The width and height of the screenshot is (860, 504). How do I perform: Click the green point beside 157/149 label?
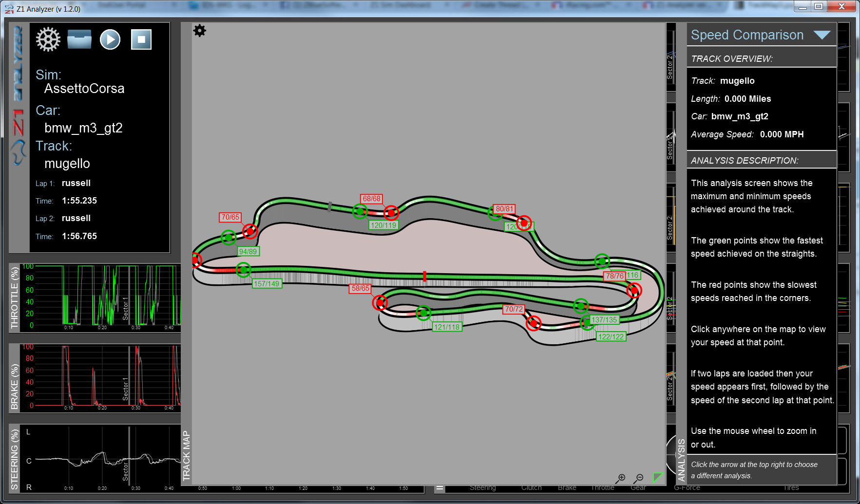[x=243, y=269]
